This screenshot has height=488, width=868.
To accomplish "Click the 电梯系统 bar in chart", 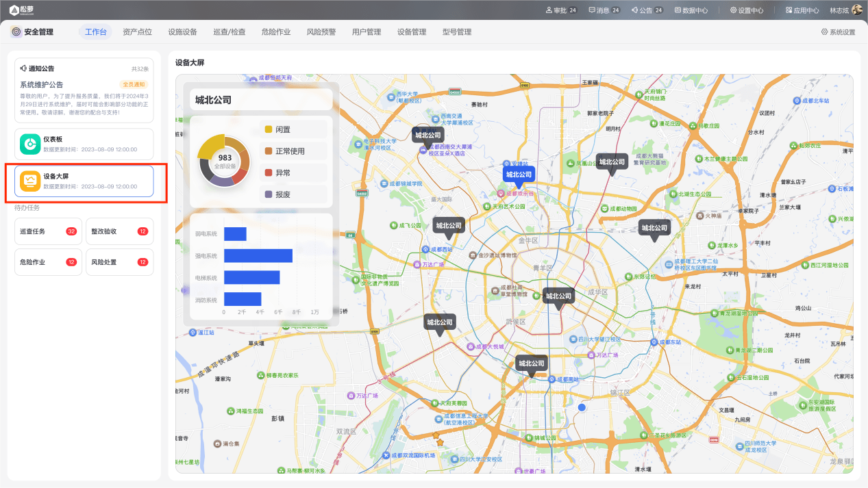I will (x=251, y=277).
